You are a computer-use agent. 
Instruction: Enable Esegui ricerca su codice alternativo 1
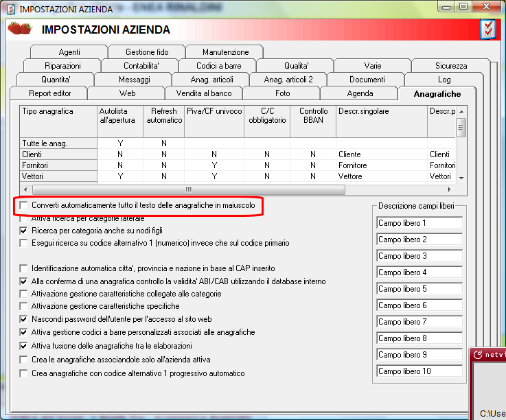tap(23, 243)
